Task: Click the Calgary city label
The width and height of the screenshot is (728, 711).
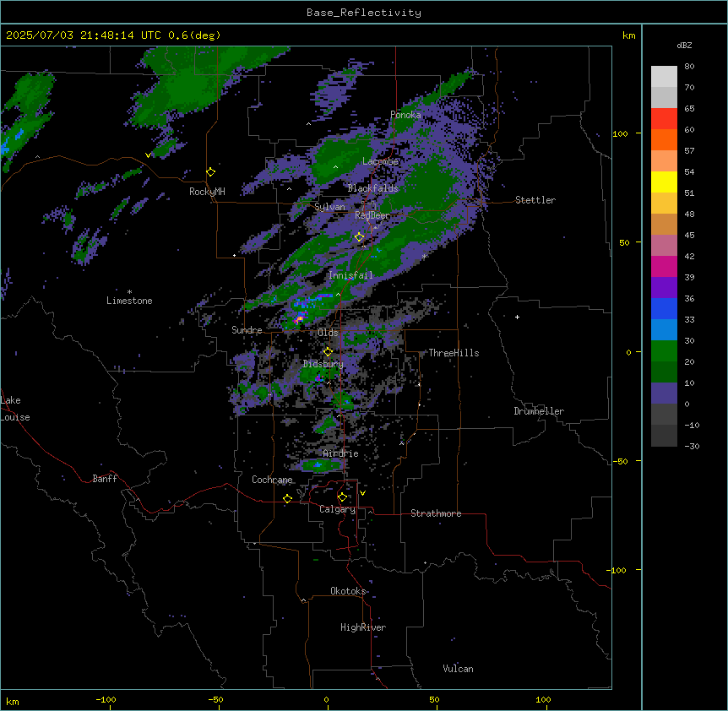Action: tap(338, 509)
